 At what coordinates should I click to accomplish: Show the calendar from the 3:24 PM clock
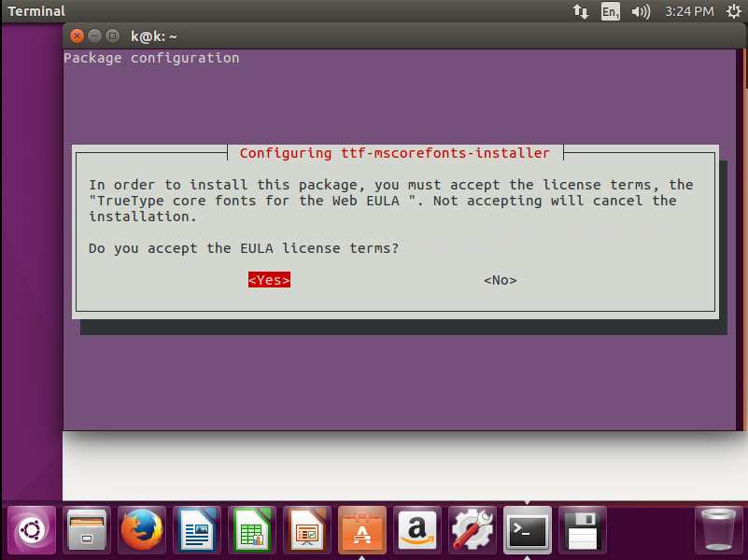pyautogui.click(x=689, y=11)
